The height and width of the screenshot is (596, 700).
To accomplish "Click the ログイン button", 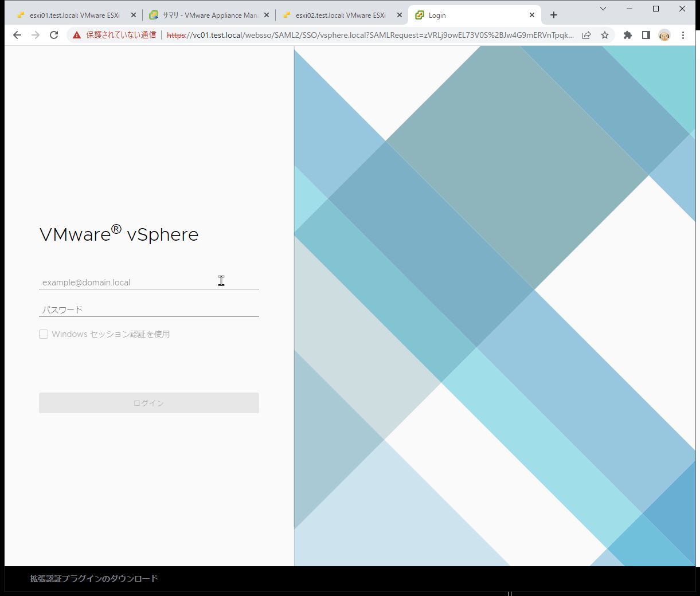I will 149,403.
